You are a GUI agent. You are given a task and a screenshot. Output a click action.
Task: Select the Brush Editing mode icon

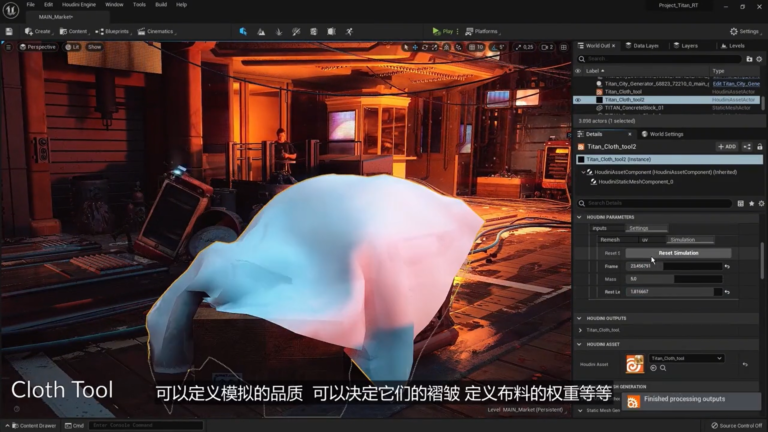[x=331, y=31]
